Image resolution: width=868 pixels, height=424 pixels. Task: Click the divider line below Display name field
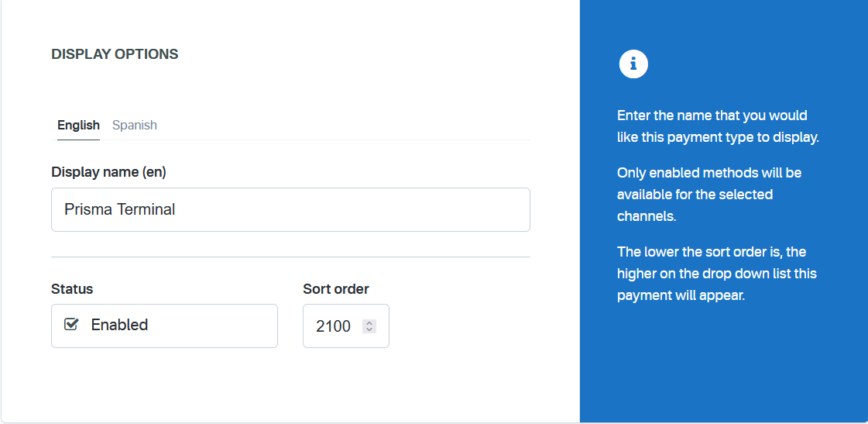click(x=290, y=257)
